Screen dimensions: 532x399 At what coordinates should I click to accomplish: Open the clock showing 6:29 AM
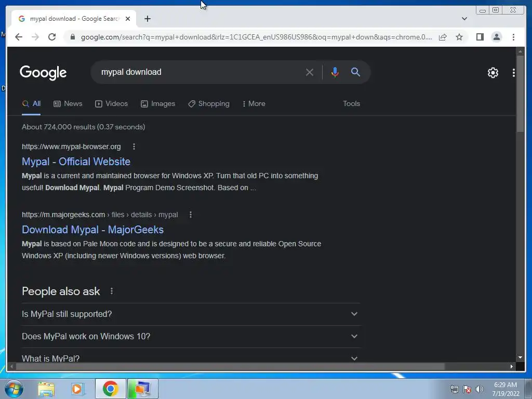506,389
